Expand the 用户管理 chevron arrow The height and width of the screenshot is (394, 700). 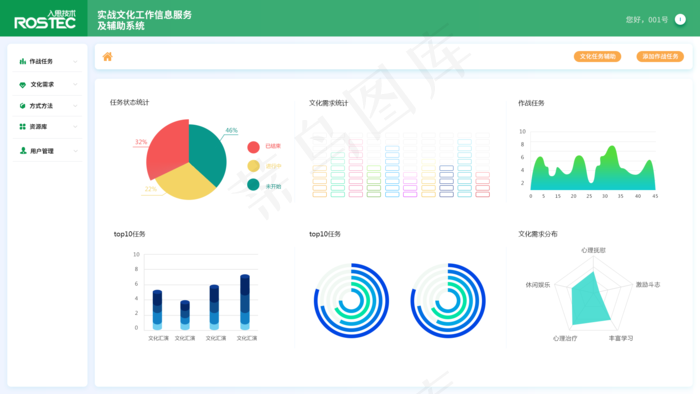pos(75,151)
